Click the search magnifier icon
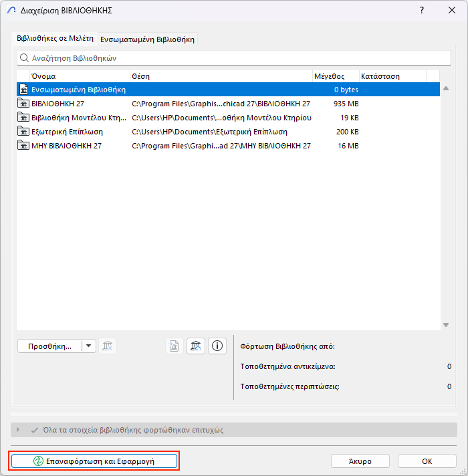Viewport: 468px width, 476px height. [24, 58]
